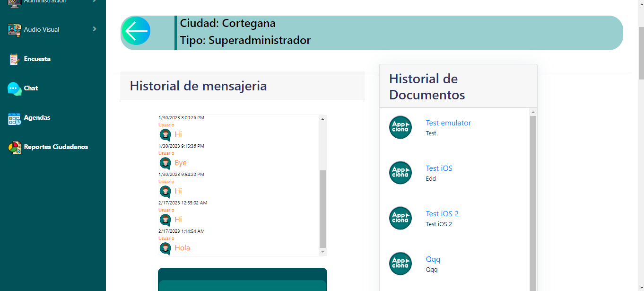Click the user avatar next to Bye
This screenshot has height=291, width=644.
click(165, 163)
